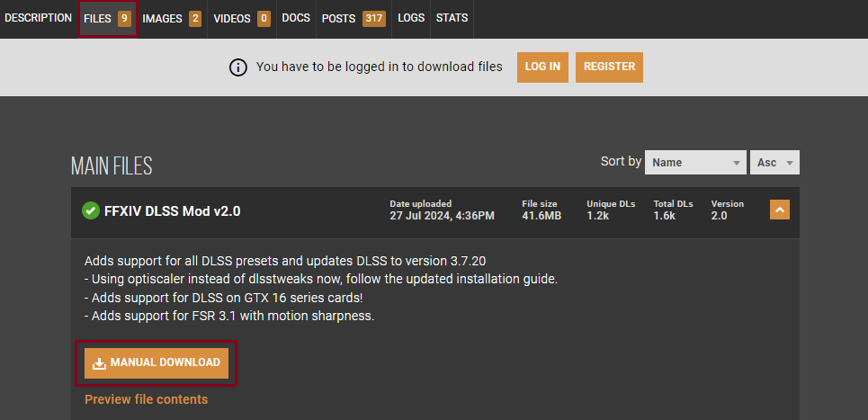
Task: Click the GTX 16 series cards description line
Action: tap(224, 298)
